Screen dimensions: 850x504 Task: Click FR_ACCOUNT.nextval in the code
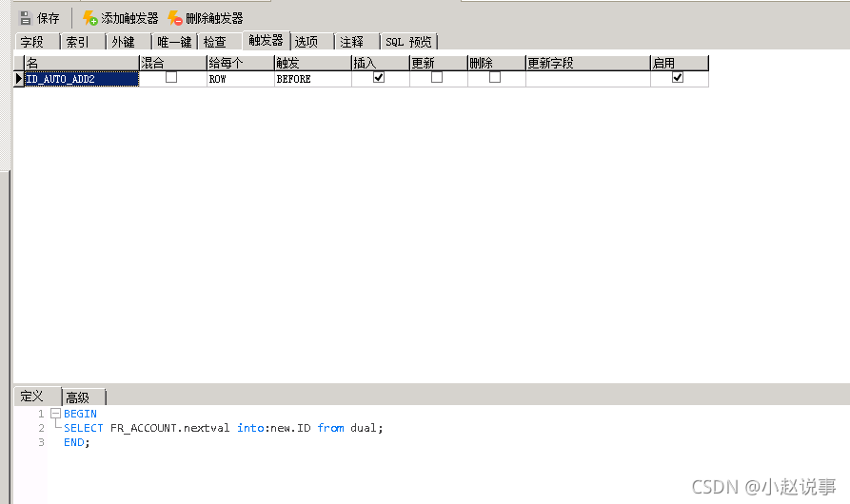[169, 428]
